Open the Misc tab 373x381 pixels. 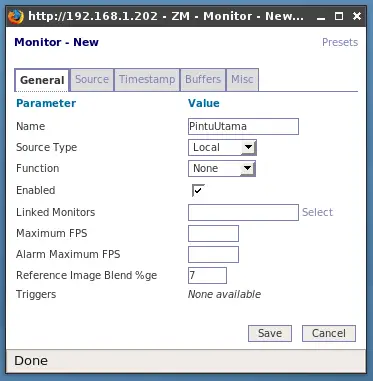pyautogui.click(x=242, y=79)
